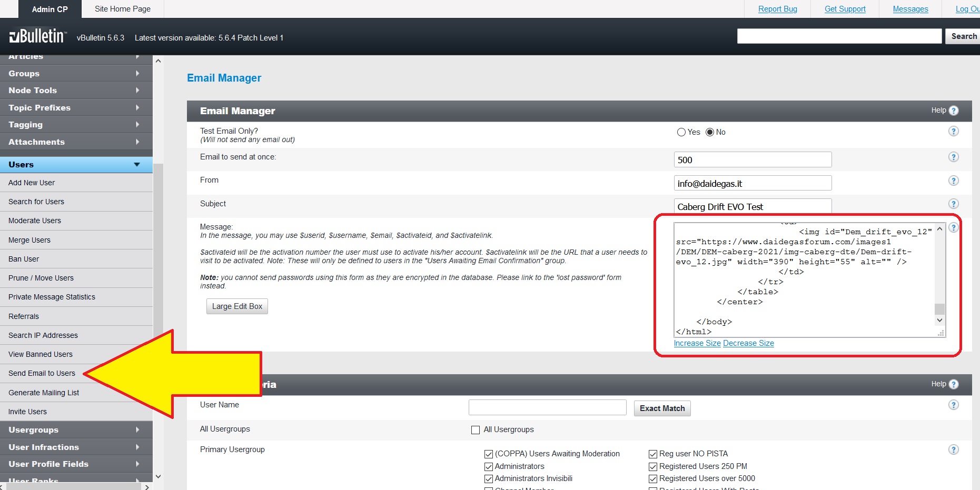Check the All Usergroups checkbox

(x=476, y=430)
